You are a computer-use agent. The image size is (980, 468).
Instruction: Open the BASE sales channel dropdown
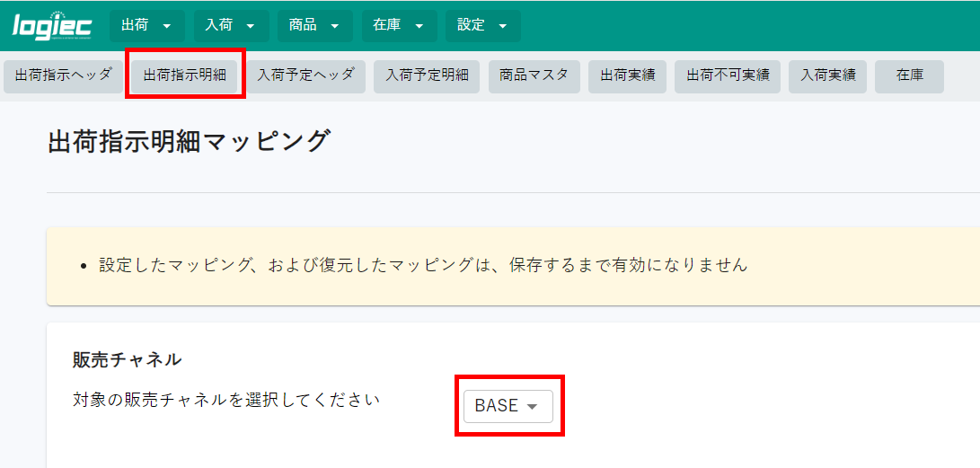[508, 406]
